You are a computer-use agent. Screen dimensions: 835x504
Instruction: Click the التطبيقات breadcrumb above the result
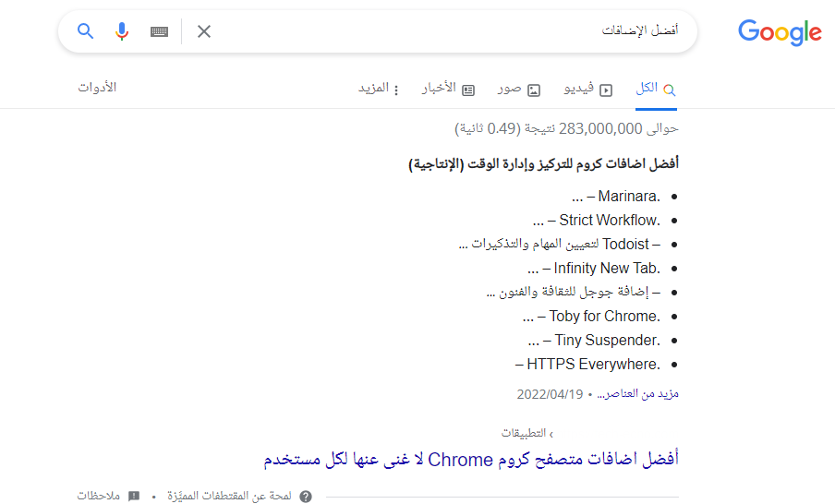tap(524, 433)
